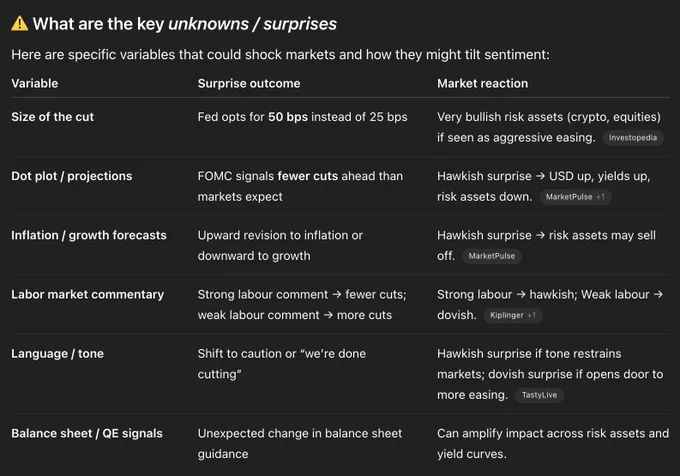Viewport: 680px width, 476px height.
Task: Click the 'Language / tone' row label
Action: [58, 354]
